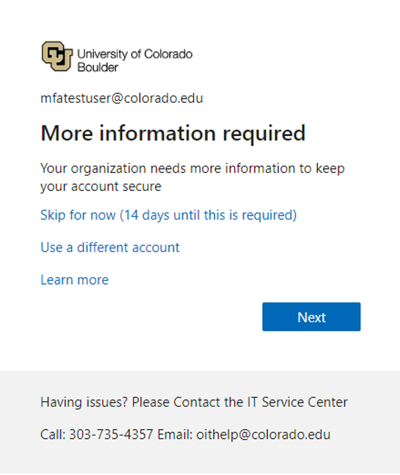Click the 'Having issues?' footer text

(x=84, y=402)
